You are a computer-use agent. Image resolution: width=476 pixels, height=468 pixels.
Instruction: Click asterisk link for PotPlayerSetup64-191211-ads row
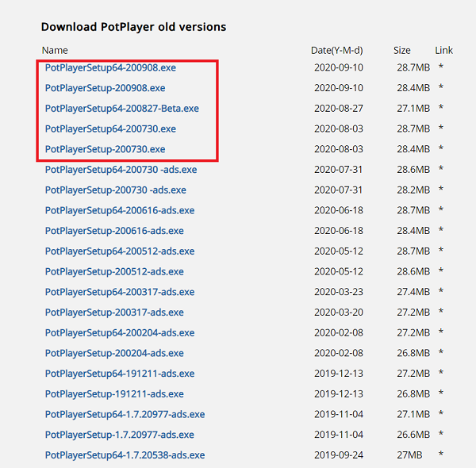pos(441,372)
